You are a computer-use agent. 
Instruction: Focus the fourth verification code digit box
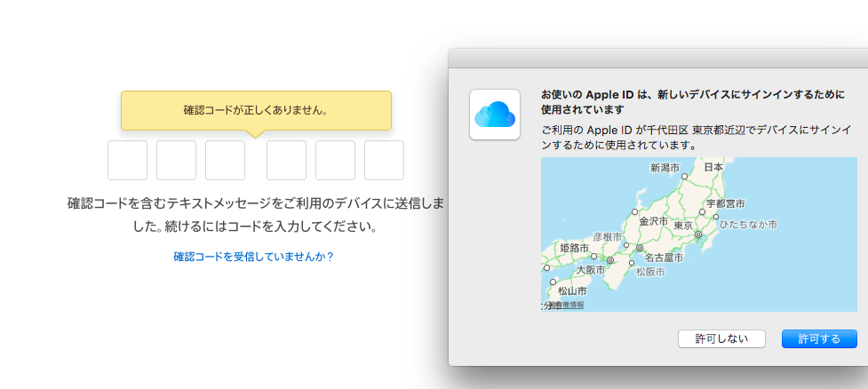(286, 161)
